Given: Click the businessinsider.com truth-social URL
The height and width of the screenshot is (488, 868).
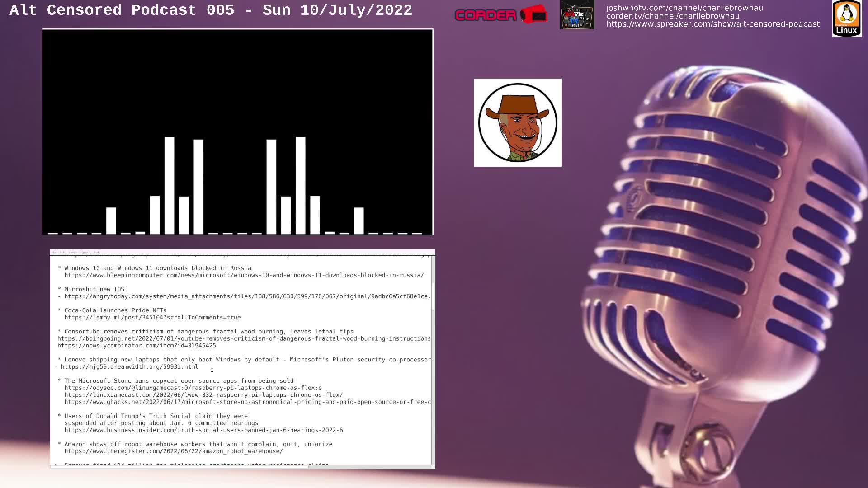Looking at the screenshot, I should pos(203,430).
